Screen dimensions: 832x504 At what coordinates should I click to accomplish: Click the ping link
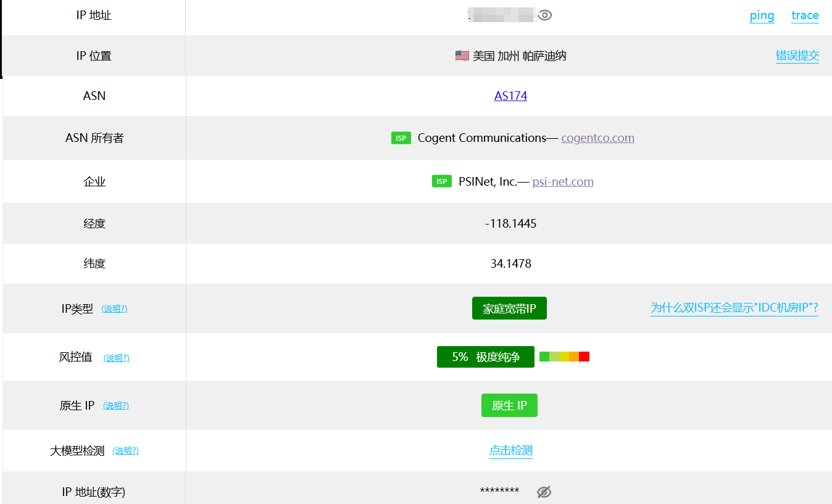coord(762,16)
